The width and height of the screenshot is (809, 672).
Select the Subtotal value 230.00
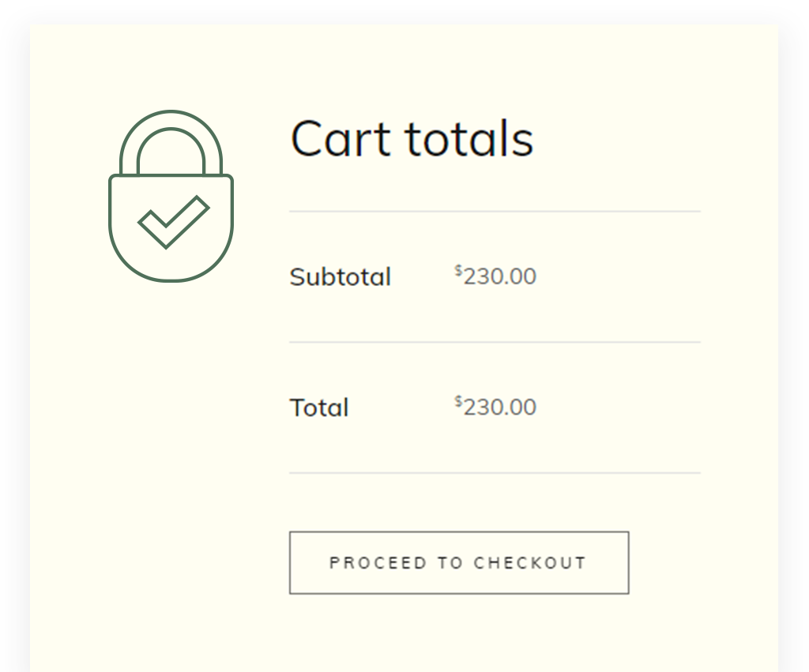[x=499, y=276]
